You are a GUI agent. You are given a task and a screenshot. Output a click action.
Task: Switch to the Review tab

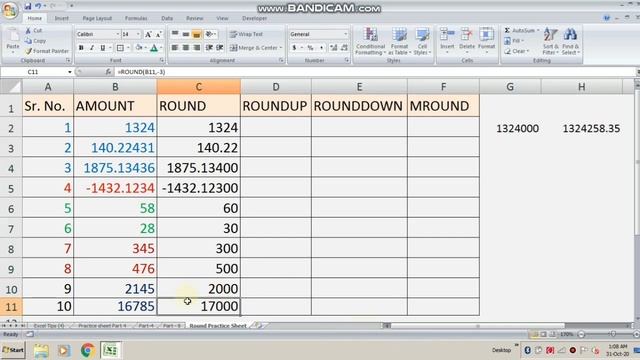[x=194, y=18]
